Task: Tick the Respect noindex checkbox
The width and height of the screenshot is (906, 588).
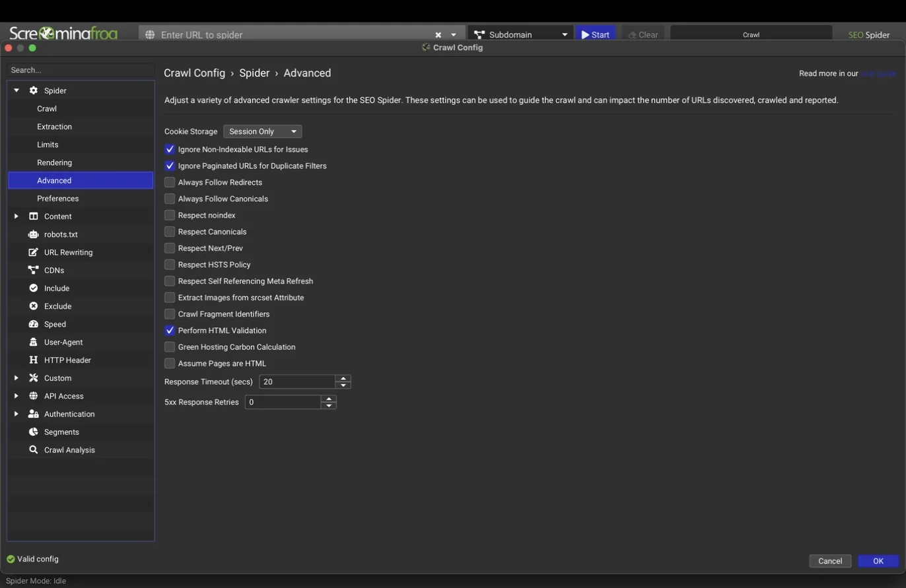Action: click(x=170, y=215)
